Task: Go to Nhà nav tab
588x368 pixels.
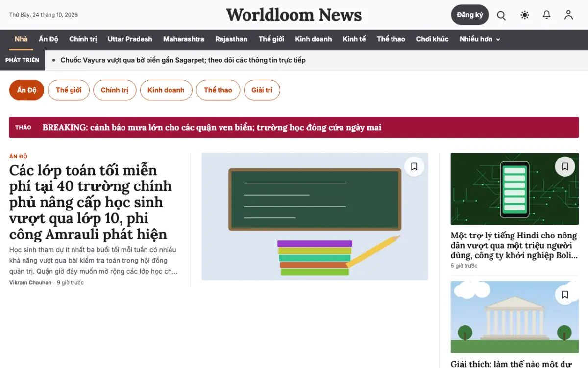Action: 21,39
